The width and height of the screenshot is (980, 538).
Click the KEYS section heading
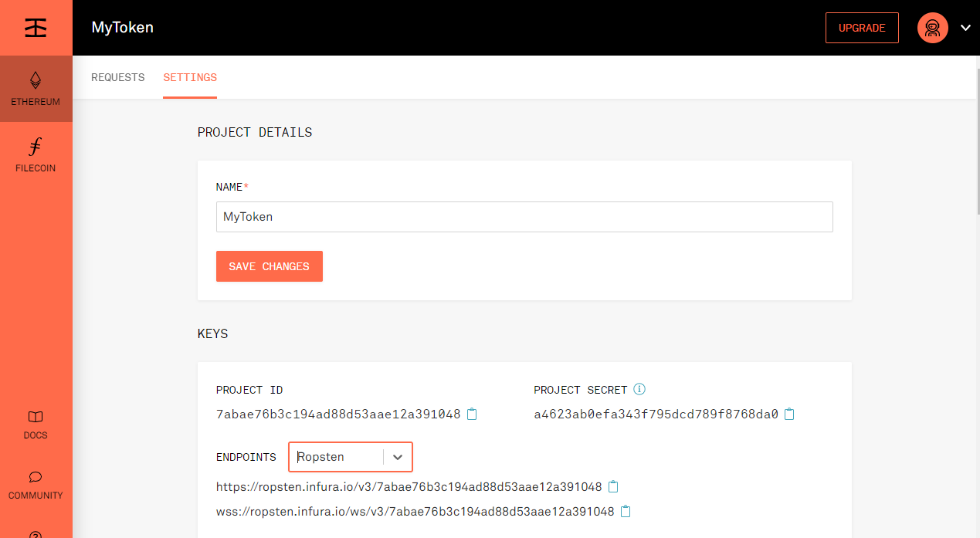(212, 334)
